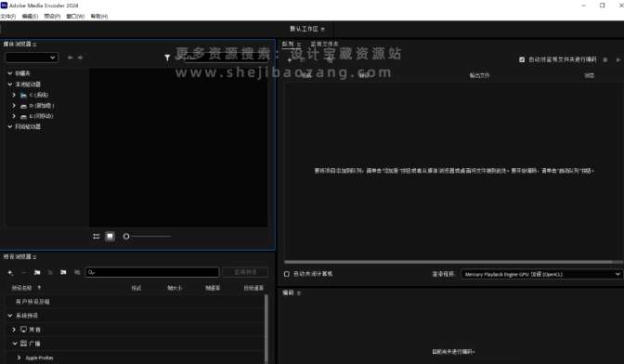The height and width of the screenshot is (364, 624).
Task: Go back in Media Browser navigation
Action: point(71,58)
